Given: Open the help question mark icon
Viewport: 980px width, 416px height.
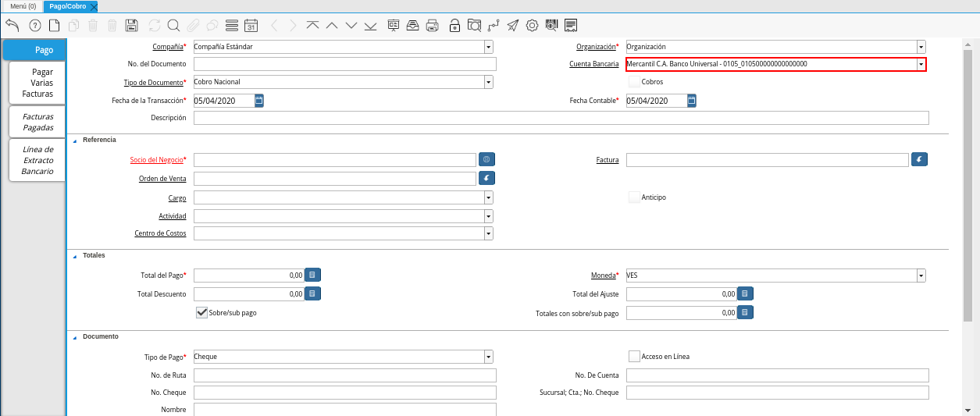Looking at the screenshot, I should point(34,25).
